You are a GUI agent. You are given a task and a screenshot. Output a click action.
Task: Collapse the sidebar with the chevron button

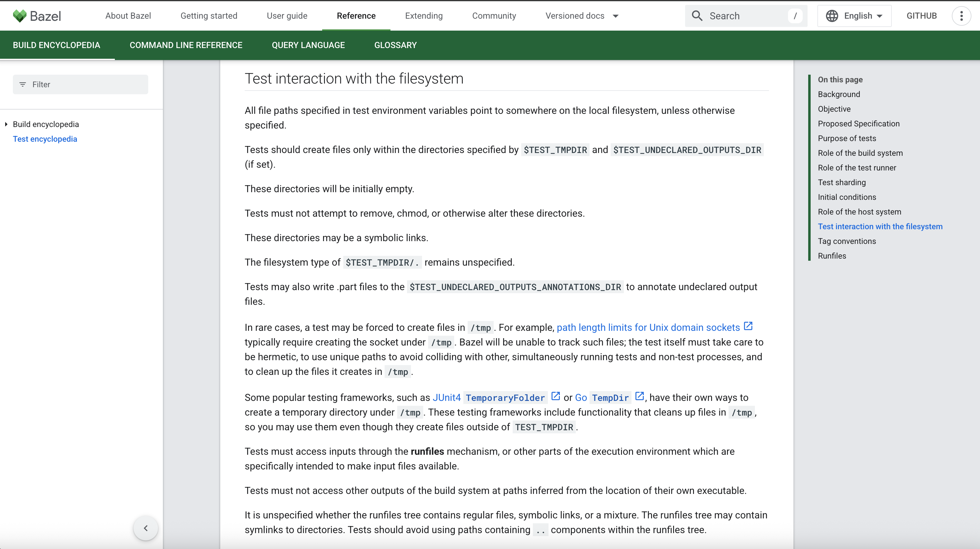pos(146,528)
